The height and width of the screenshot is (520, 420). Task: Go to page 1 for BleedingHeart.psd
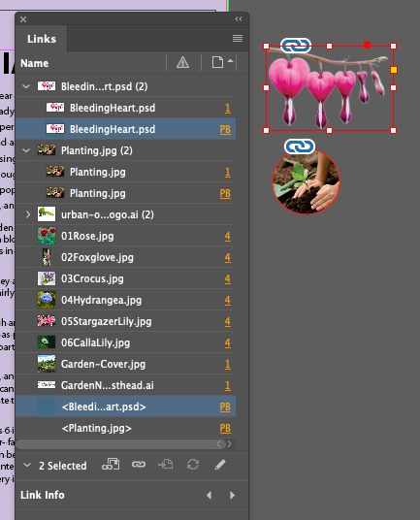click(228, 108)
